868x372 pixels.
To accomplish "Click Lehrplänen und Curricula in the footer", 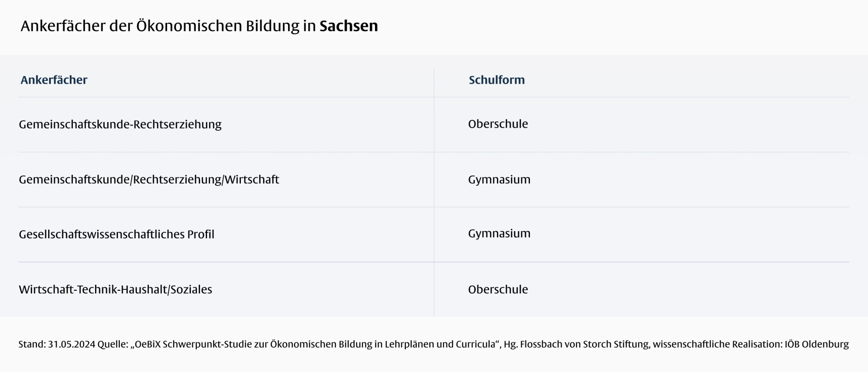I will point(440,344).
